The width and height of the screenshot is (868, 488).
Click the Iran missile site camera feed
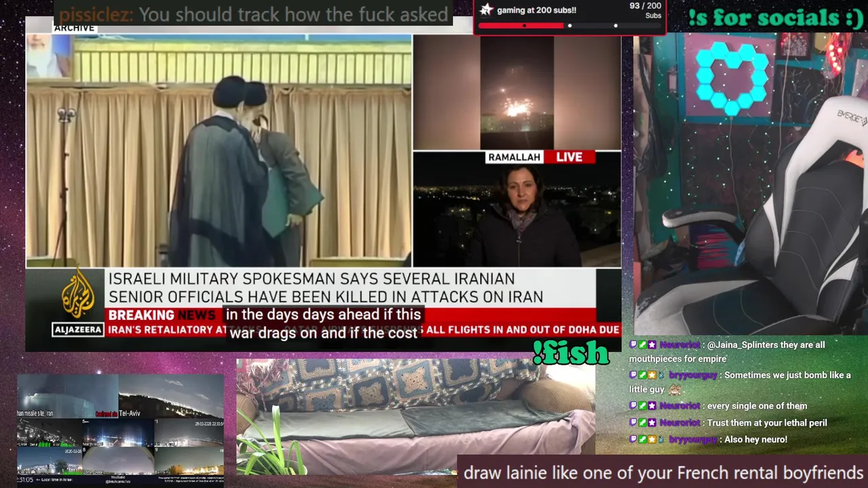pyautogui.click(x=67, y=395)
